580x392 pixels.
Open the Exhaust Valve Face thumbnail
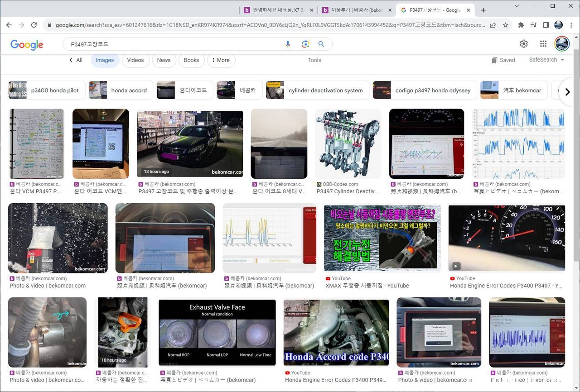217,332
